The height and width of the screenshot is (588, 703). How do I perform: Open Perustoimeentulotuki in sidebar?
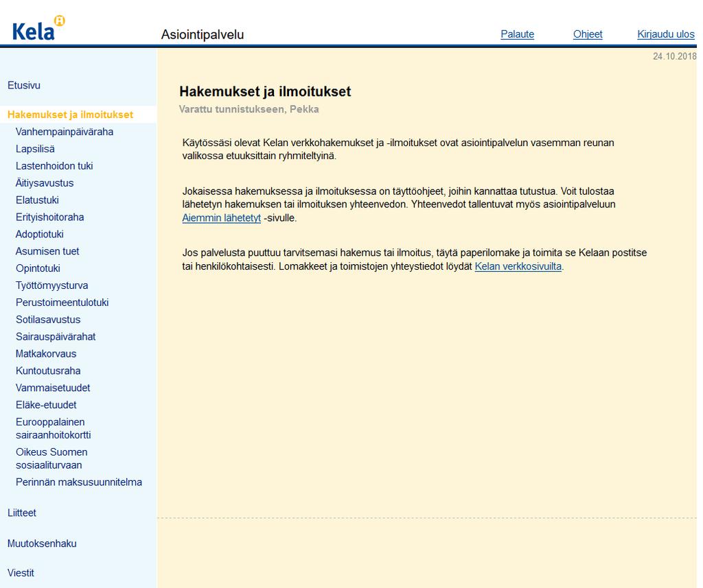[x=62, y=303]
